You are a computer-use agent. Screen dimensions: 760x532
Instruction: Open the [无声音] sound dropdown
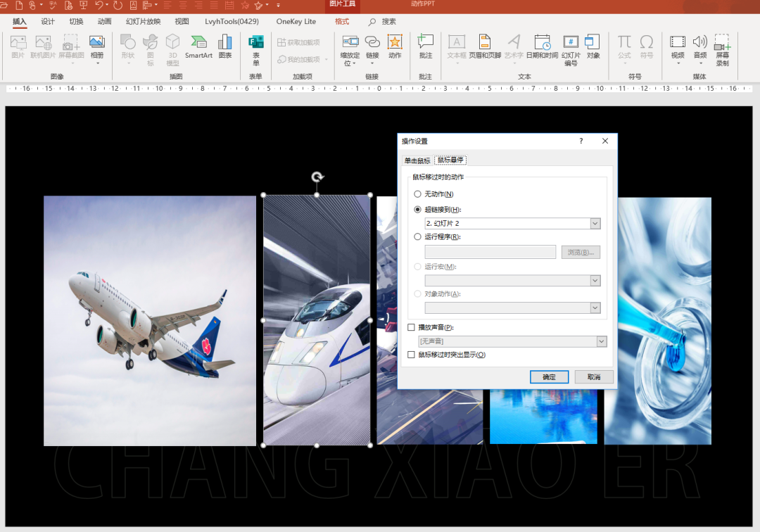tap(602, 341)
